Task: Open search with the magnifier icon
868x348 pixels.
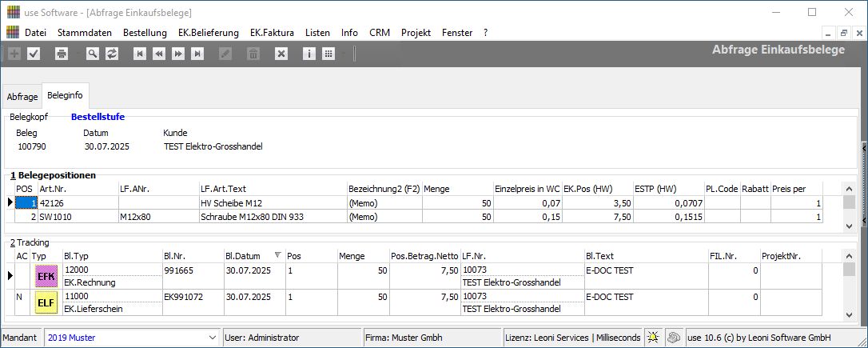Action: point(93,54)
